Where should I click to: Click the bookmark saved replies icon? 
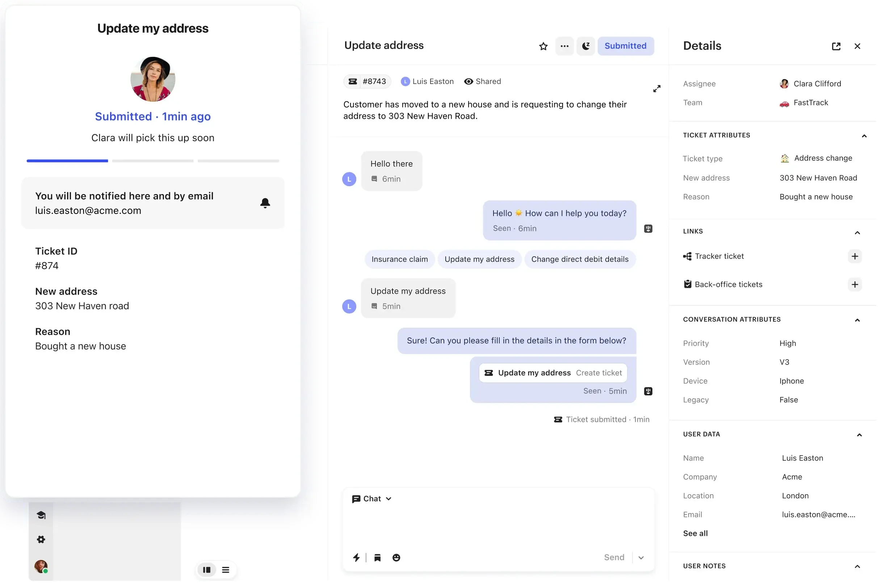(377, 558)
